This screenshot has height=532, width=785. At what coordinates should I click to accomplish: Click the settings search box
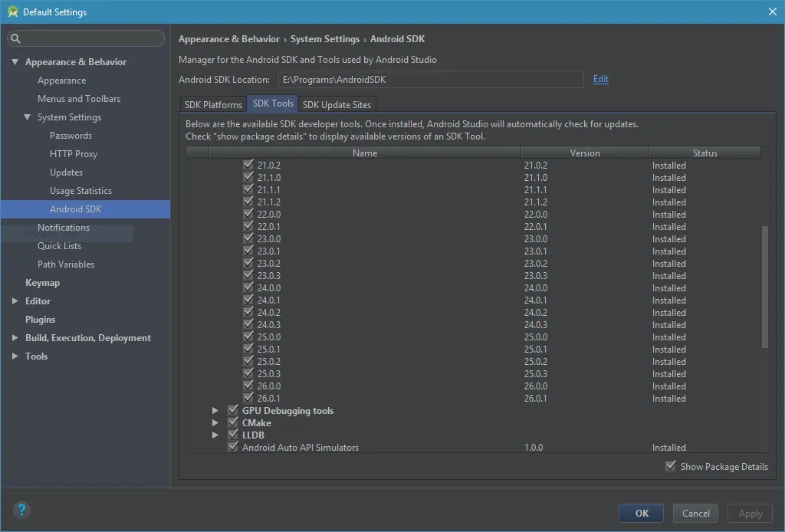86,38
